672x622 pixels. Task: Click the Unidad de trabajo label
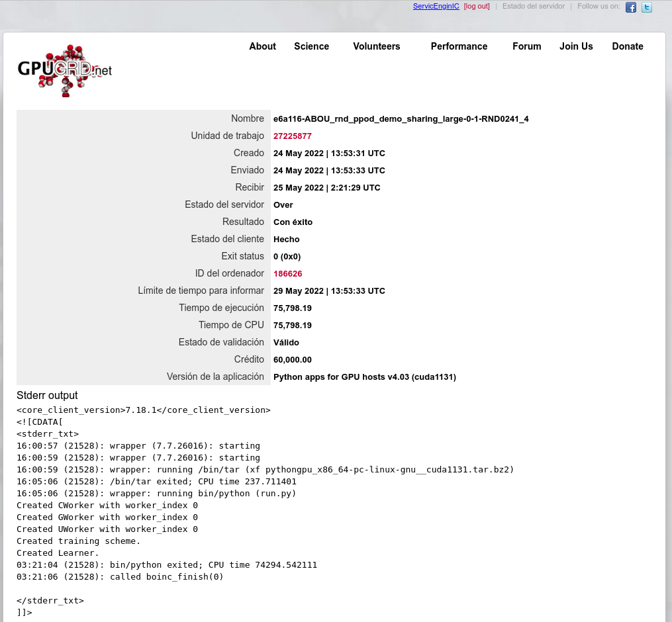pos(227,136)
